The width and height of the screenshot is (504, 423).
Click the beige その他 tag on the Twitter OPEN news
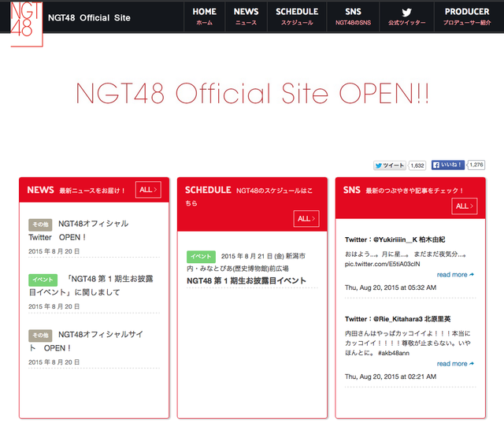click(x=40, y=224)
